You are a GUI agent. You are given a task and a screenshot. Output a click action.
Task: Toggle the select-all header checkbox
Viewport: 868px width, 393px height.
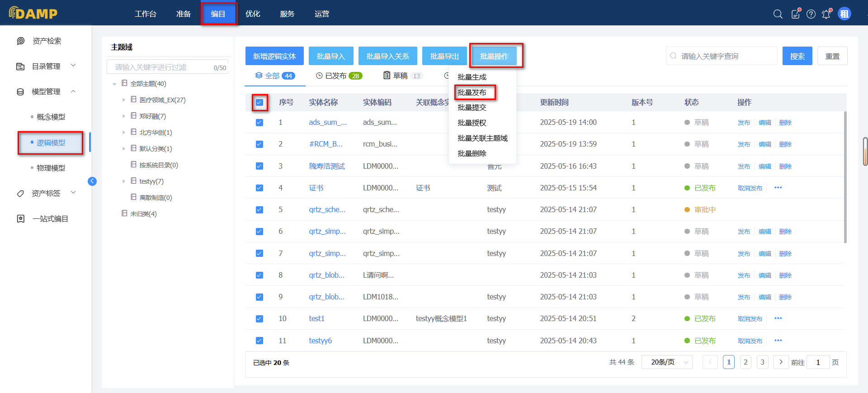pos(259,103)
